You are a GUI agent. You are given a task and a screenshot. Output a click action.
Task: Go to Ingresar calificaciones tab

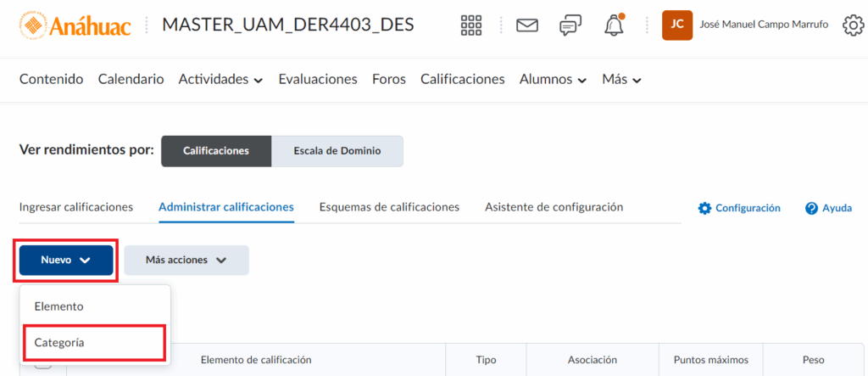(x=75, y=207)
